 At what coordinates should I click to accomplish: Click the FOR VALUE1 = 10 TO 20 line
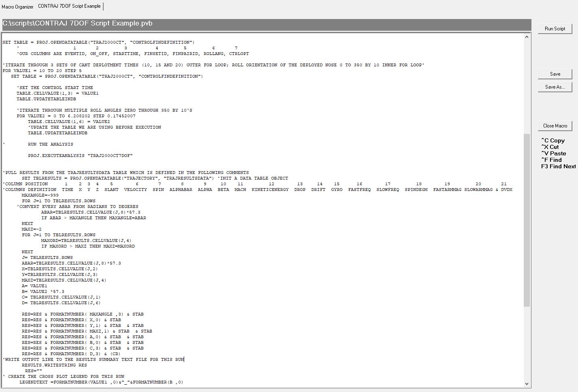click(x=42, y=71)
